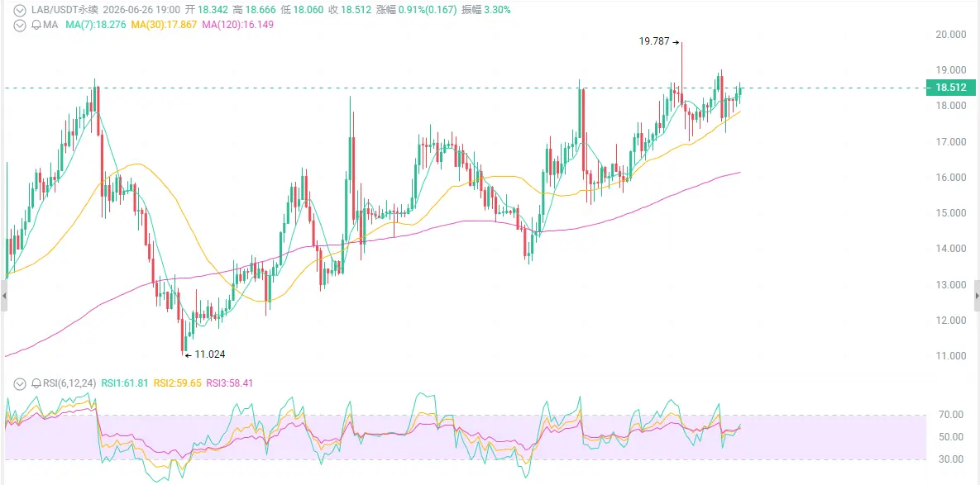Click the MA indicator label
This screenshot has height=485, width=980.
[x=50, y=25]
